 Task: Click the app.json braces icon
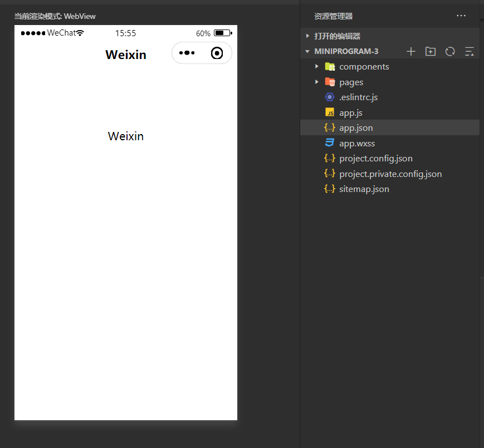coord(330,127)
